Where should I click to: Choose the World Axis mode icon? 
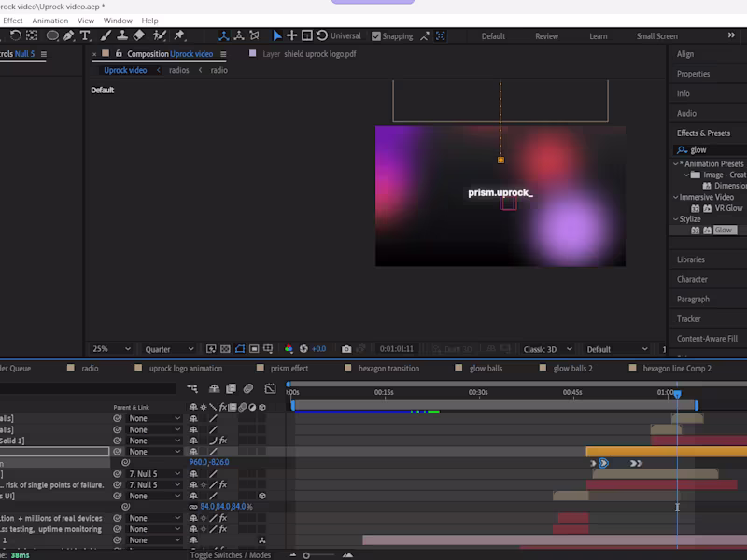pos(239,35)
